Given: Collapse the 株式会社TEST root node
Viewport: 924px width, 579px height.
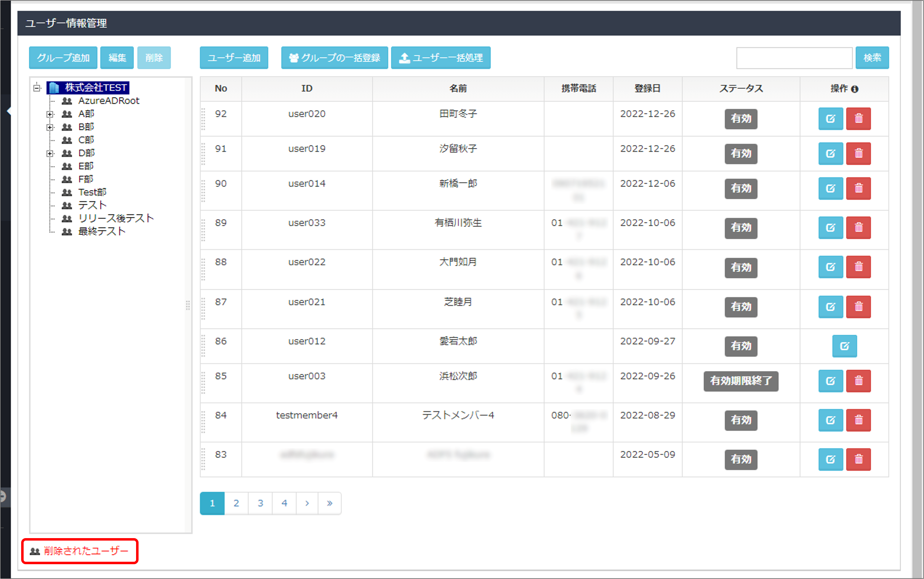Looking at the screenshot, I should tap(37, 88).
